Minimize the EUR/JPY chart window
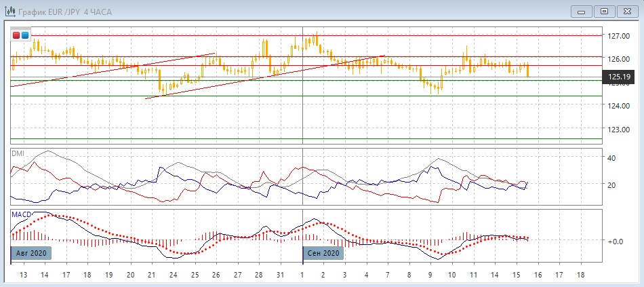Viewport: 644px width, 287px height. click(580, 11)
